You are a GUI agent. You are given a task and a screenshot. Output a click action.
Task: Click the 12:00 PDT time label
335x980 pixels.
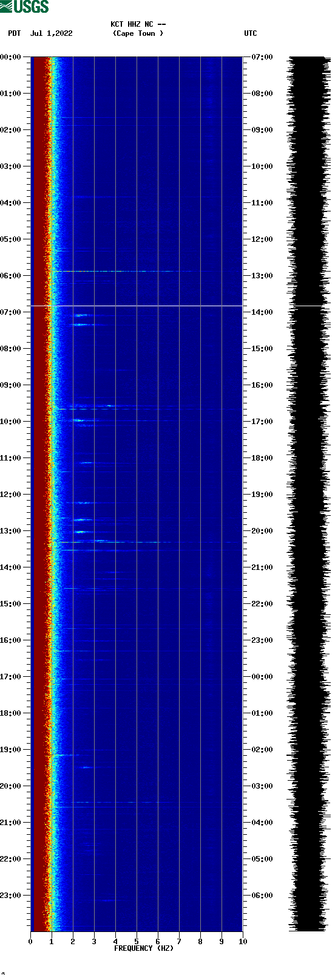point(10,495)
